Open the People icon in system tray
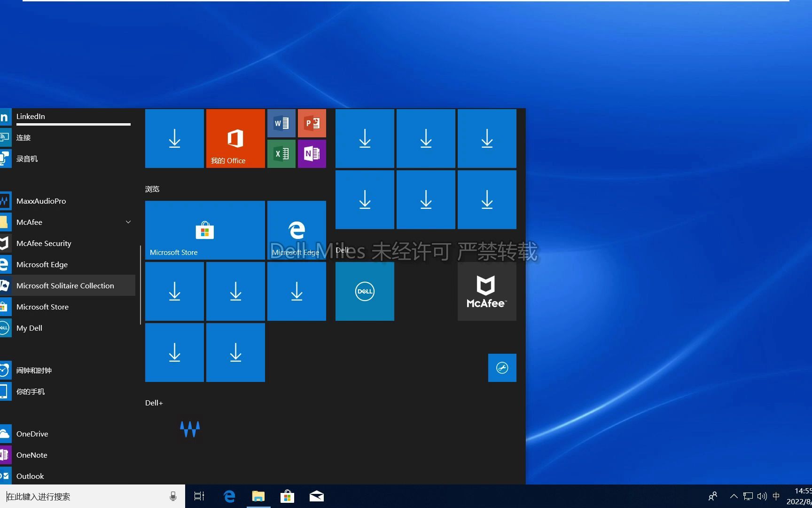 pos(713,496)
